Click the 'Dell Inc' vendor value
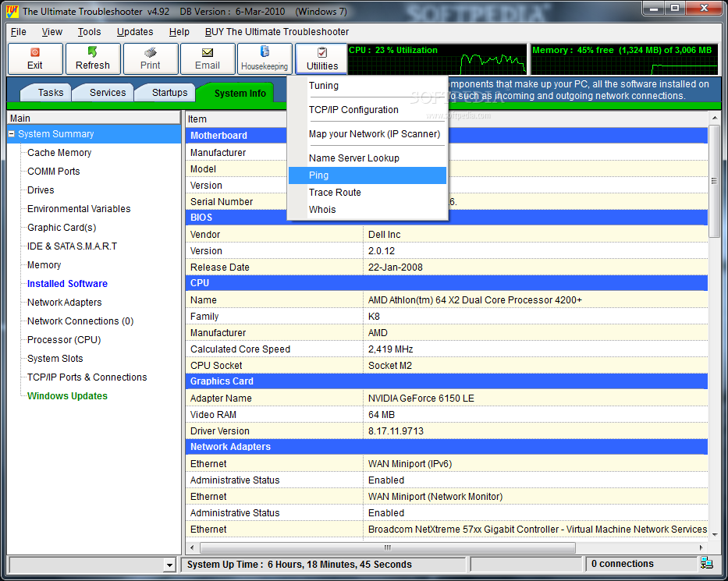Image resolution: width=728 pixels, height=581 pixels. [385, 234]
